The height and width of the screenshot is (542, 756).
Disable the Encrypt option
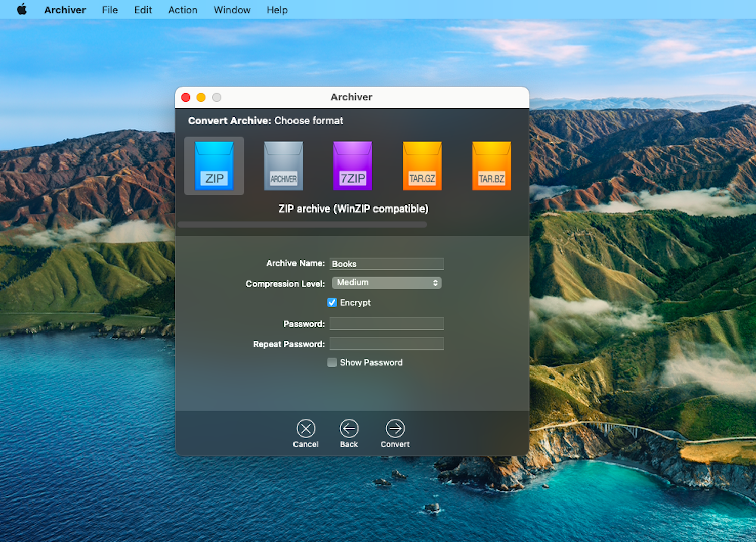click(332, 302)
